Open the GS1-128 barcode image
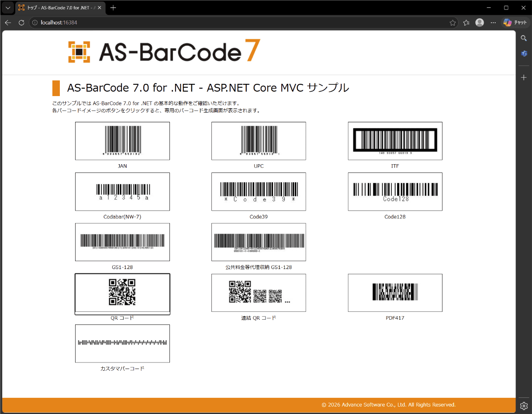Viewport: 532px width, 414px height. click(122, 242)
